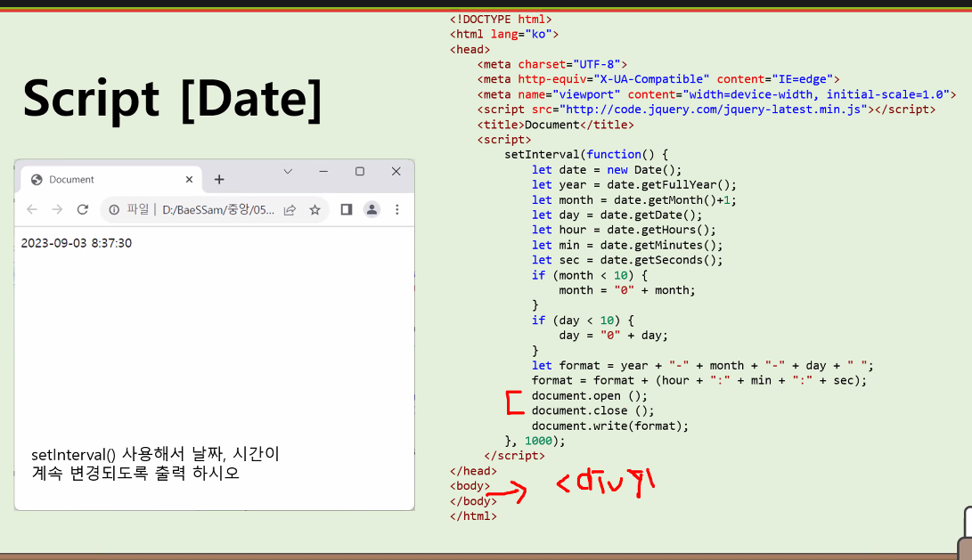Click the html lang="ko" code line
The image size is (972, 560).
pyautogui.click(x=504, y=34)
